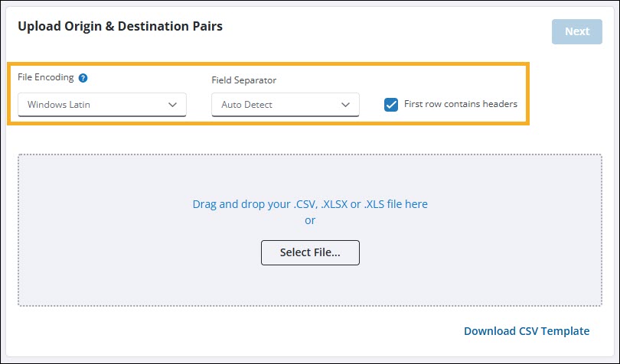
Task: Click the 'Windows Latin' selected value
Action: tap(59, 105)
